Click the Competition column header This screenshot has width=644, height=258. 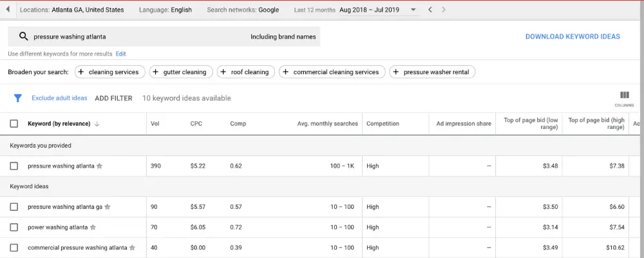[x=383, y=123]
